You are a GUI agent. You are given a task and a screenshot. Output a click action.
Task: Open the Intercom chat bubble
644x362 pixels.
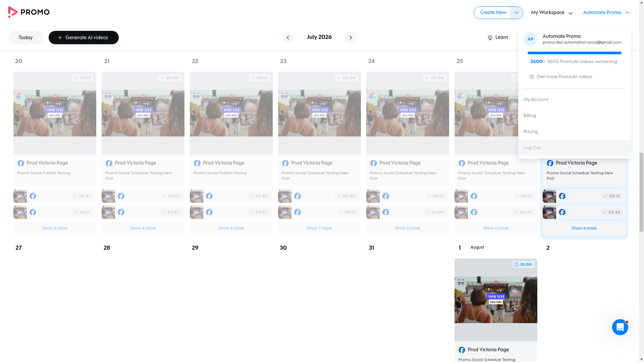point(620,327)
